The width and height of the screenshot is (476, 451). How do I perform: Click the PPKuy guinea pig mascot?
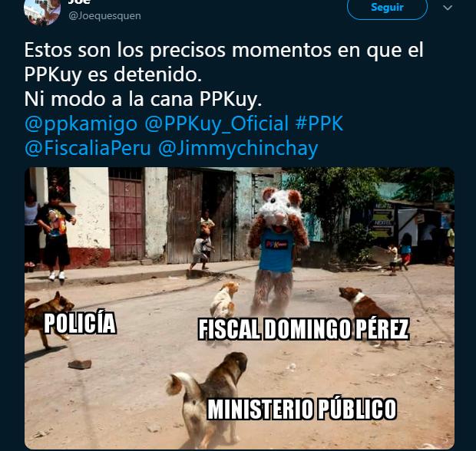coord(278,250)
